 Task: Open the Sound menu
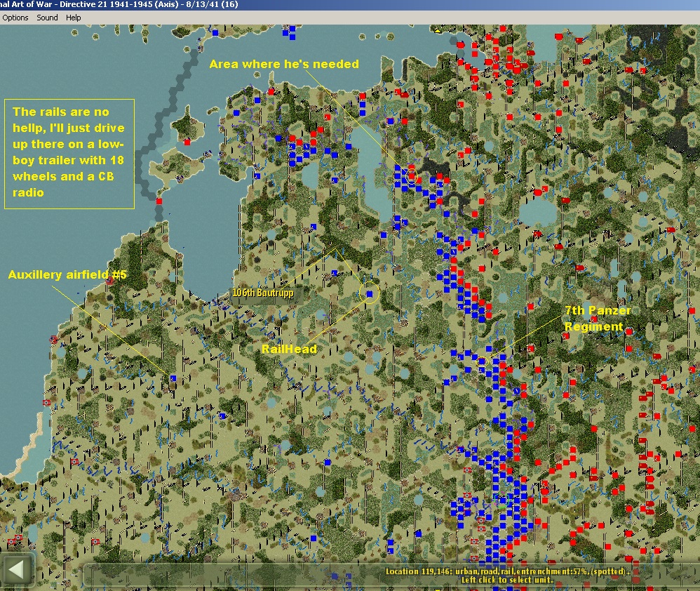(47, 18)
